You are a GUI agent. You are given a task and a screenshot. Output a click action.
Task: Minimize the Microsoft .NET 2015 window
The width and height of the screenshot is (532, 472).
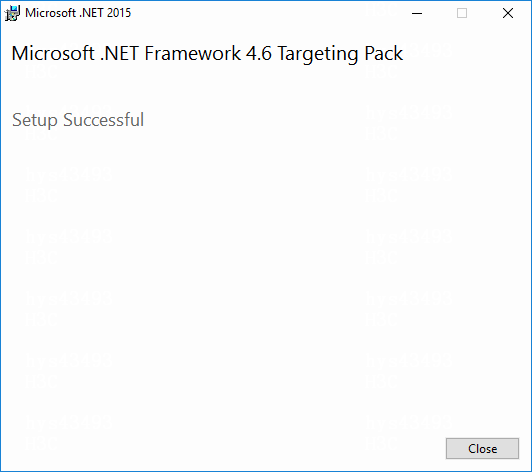417,13
